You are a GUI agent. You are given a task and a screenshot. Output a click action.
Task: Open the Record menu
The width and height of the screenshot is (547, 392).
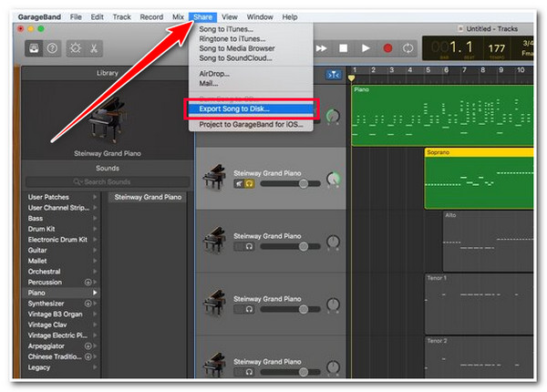click(x=151, y=16)
